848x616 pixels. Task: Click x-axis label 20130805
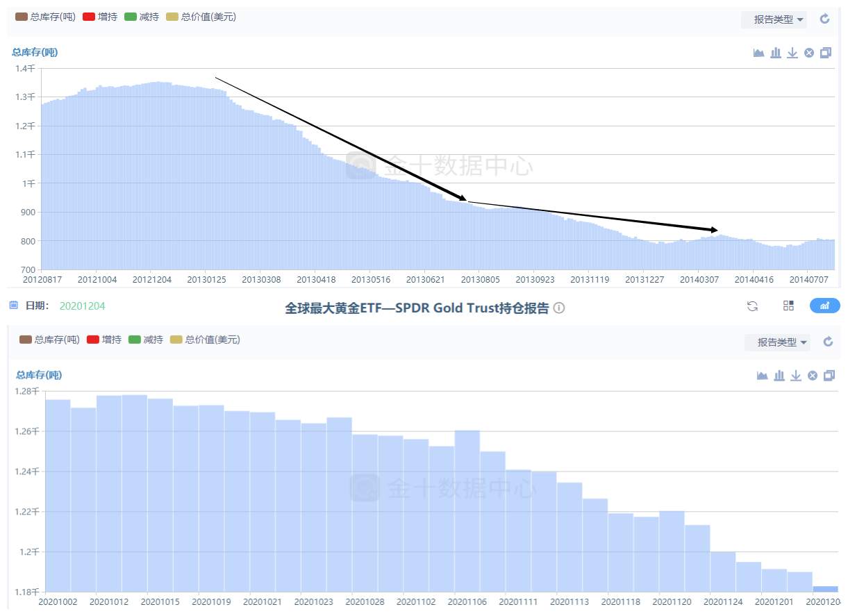click(x=480, y=279)
